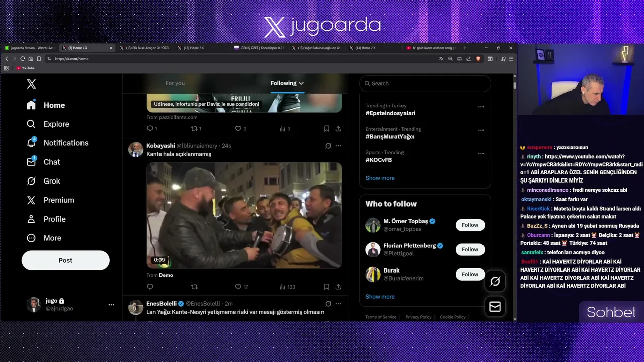
Task: Open the floating Grok button
Action: coord(495,282)
